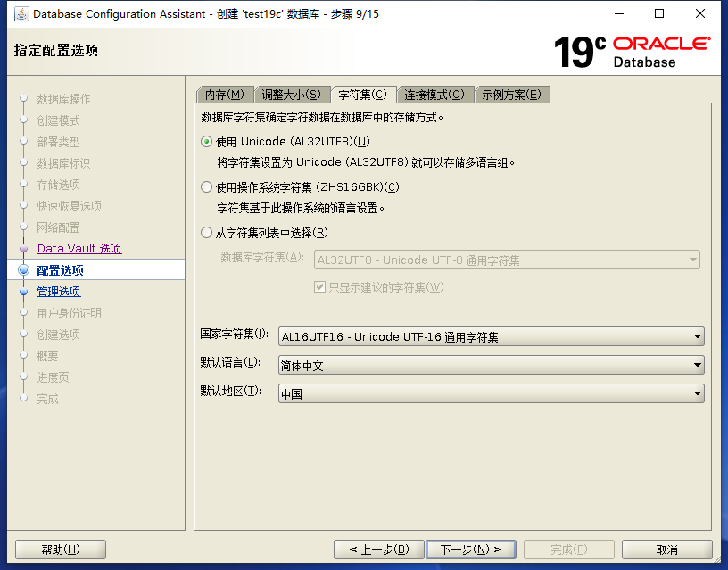The height and width of the screenshot is (570, 728).
Task: Click the Java icon in title bar
Action: (x=21, y=14)
